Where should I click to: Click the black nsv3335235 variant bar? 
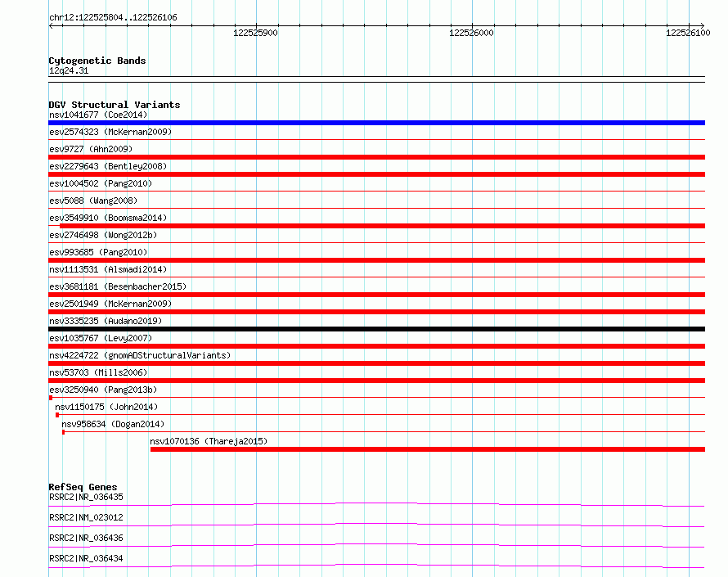point(376,329)
